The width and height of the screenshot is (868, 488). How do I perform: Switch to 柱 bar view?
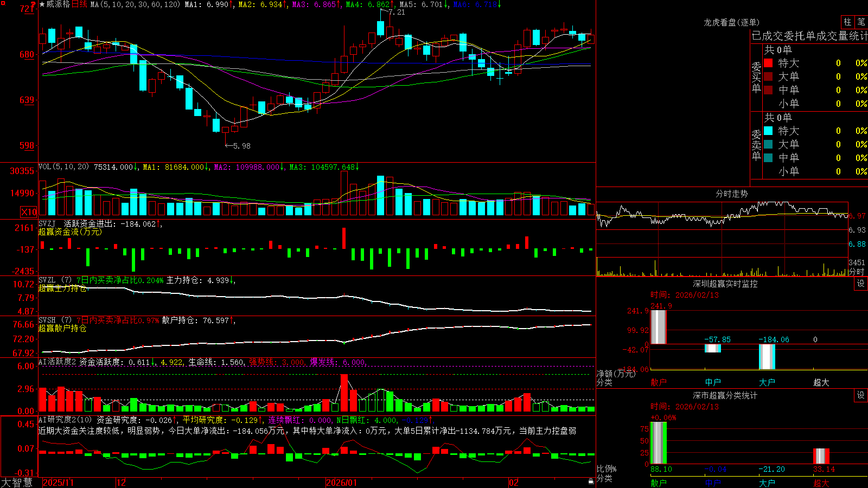tap(847, 22)
